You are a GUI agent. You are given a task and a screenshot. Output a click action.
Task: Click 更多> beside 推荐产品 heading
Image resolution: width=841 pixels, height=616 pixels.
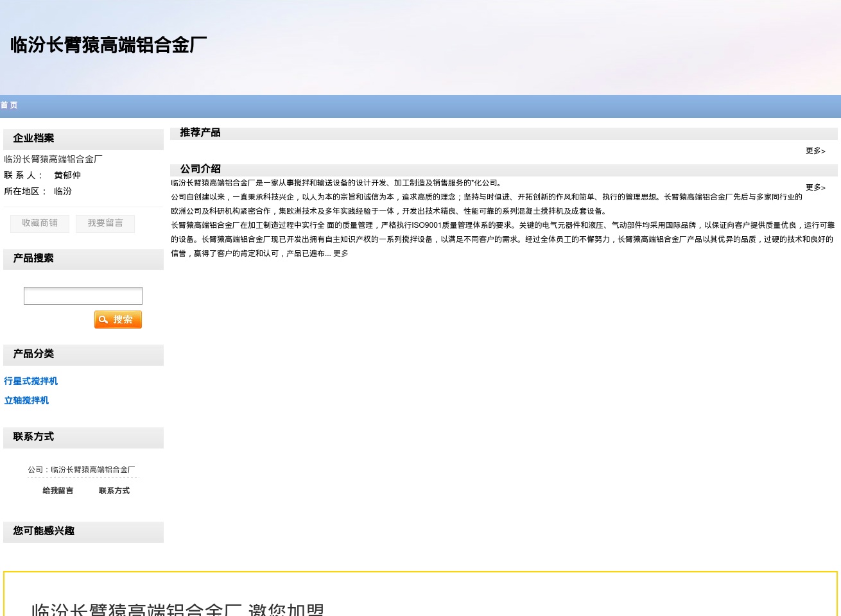click(x=815, y=151)
